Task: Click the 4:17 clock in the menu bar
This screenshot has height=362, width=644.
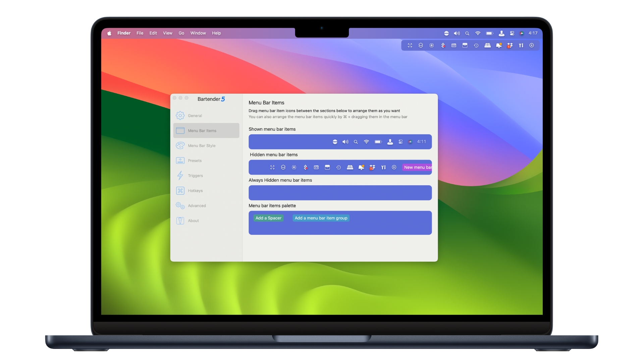Action: 533,33
